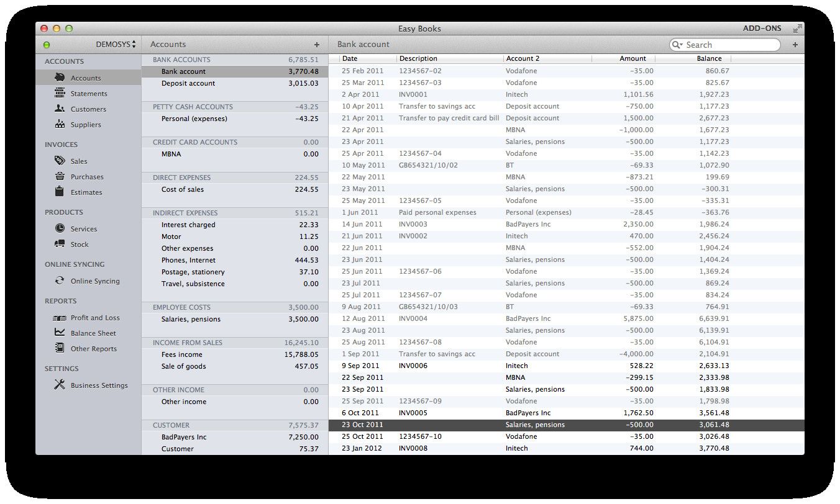
Task: Click the Online Syncing arrows icon
Action: (x=60, y=281)
